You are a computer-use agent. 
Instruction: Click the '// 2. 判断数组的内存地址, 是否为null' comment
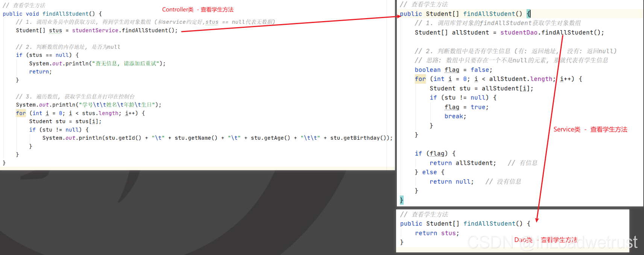[68, 47]
